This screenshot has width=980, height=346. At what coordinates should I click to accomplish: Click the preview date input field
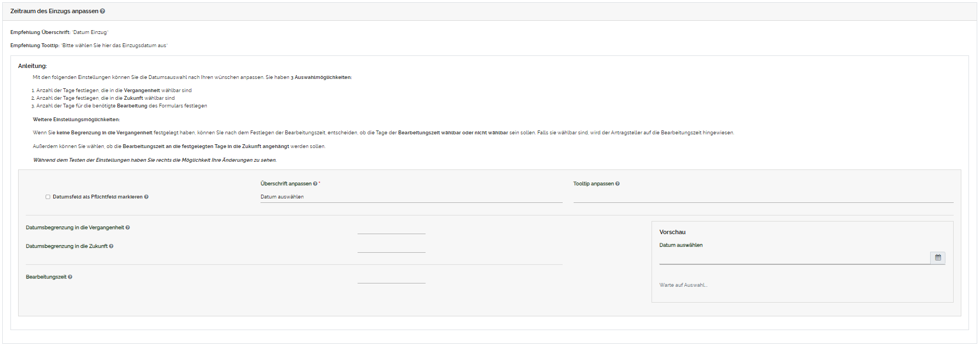tap(794, 258)
